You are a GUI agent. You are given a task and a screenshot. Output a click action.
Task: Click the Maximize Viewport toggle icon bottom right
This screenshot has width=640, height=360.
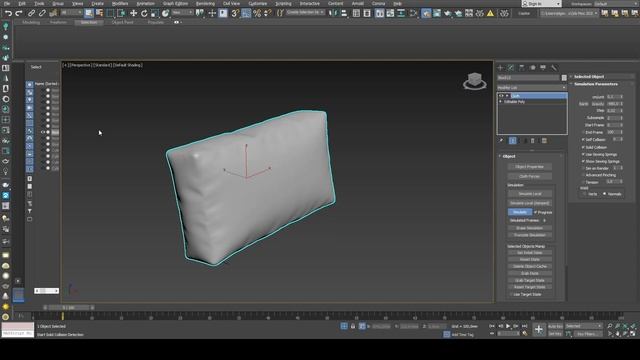(x=633, y=334)
